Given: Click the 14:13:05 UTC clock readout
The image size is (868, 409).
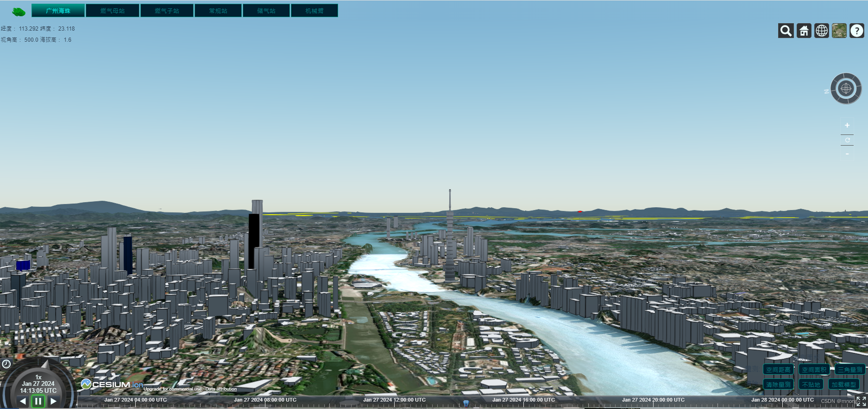Looking at the screenshot, I should point(38,391).
